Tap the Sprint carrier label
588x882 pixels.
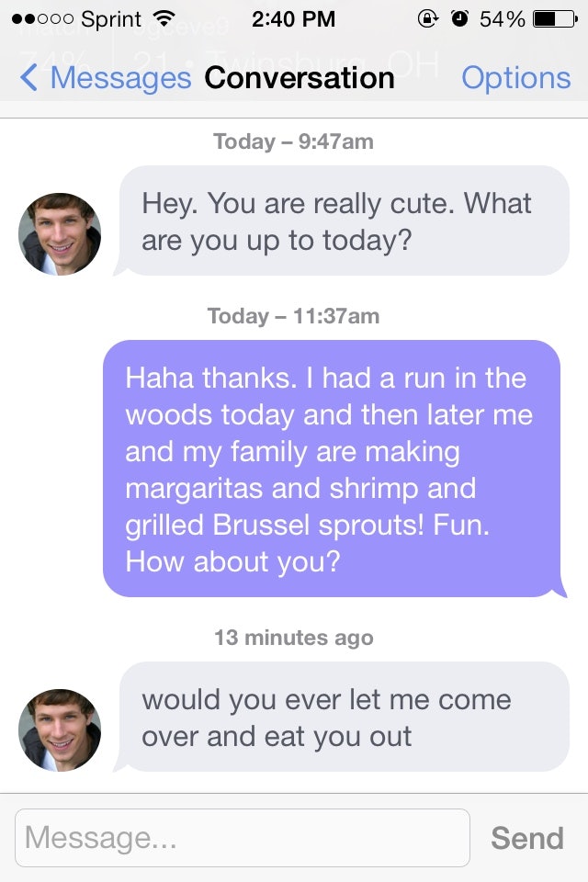111,19
